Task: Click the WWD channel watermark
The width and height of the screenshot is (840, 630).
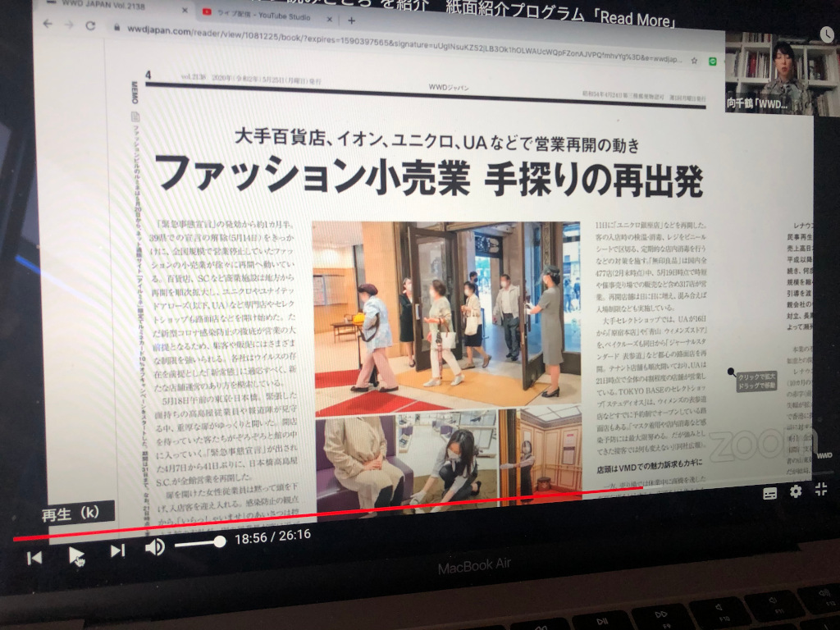Action: point(824,455)
